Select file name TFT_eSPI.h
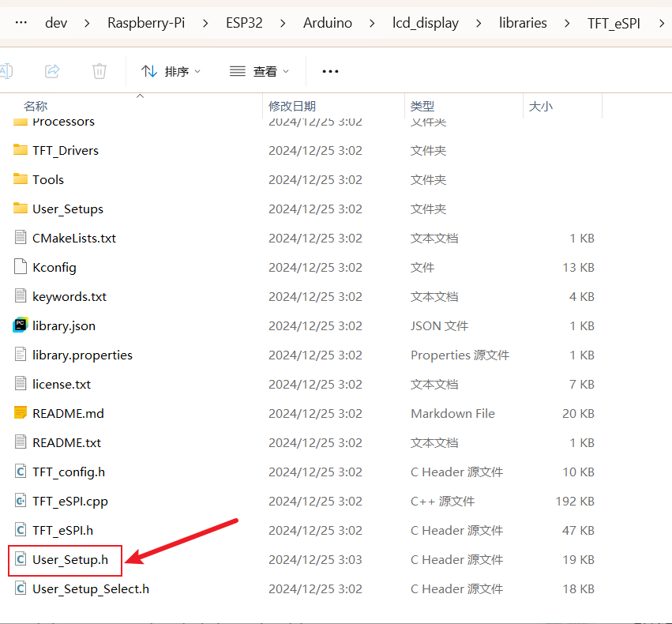 point(63,531)
